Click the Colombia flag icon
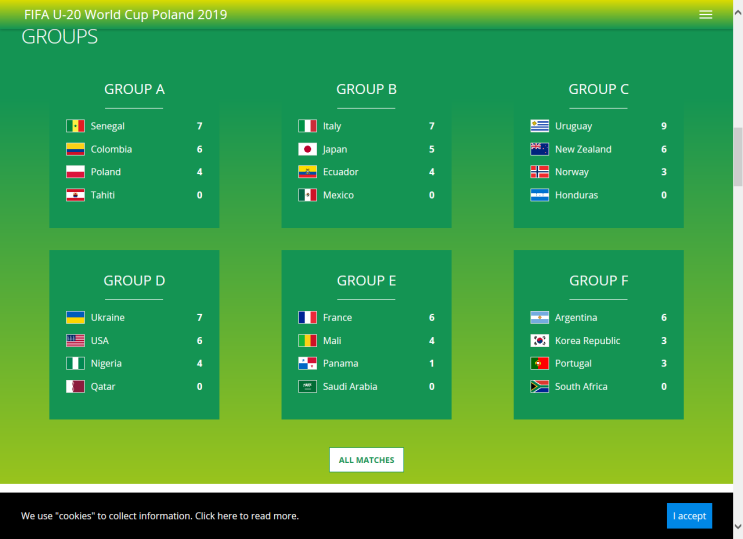Image resolution: width=743 pixels, height=539 pixels. click(x=75, y=149)
